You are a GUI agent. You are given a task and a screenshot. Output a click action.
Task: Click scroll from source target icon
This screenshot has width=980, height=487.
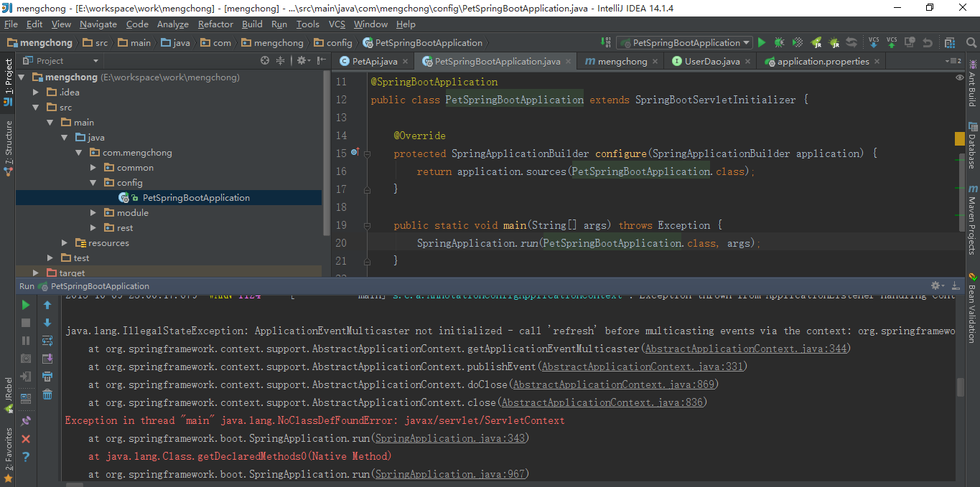click(265, 61)
